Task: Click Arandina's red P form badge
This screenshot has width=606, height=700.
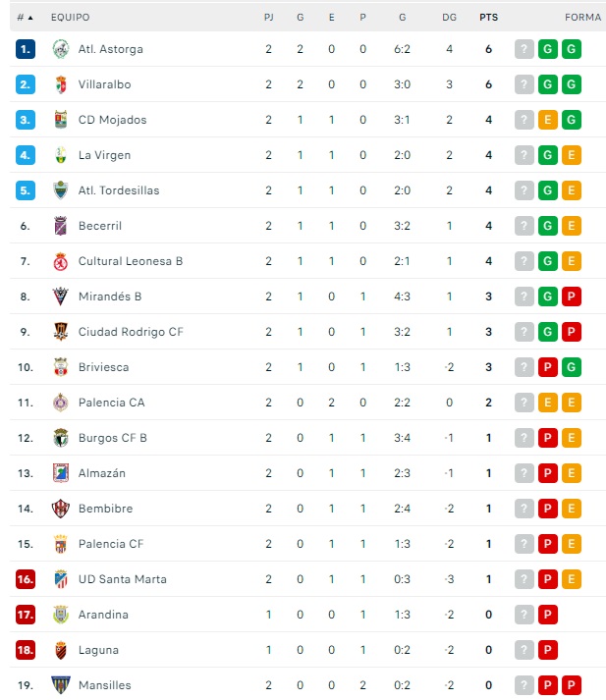Action: [548, 615]
